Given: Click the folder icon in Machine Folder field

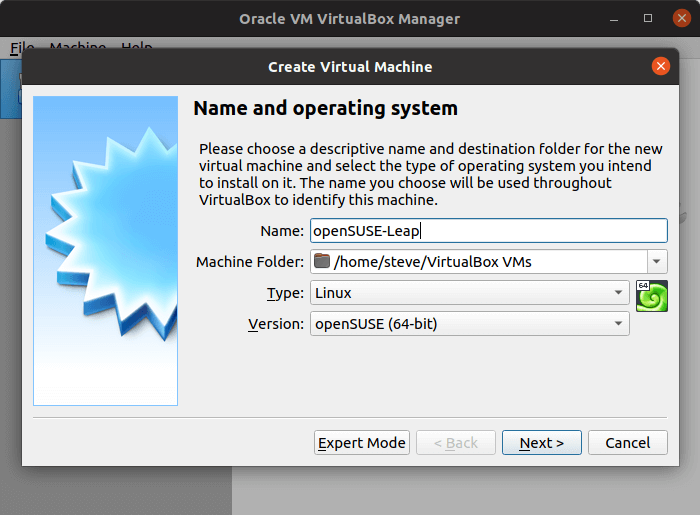Looking at the screenshot, I should click(321, 261).
